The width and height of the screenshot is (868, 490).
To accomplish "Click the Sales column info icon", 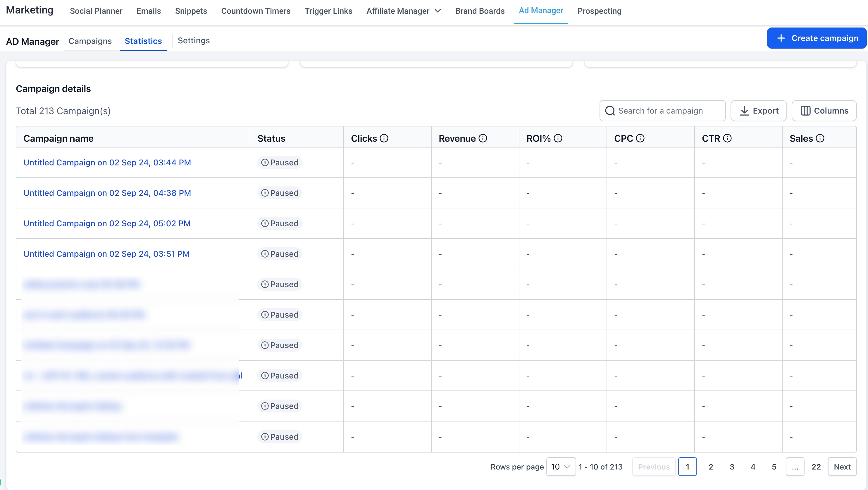I will (820, 138).
